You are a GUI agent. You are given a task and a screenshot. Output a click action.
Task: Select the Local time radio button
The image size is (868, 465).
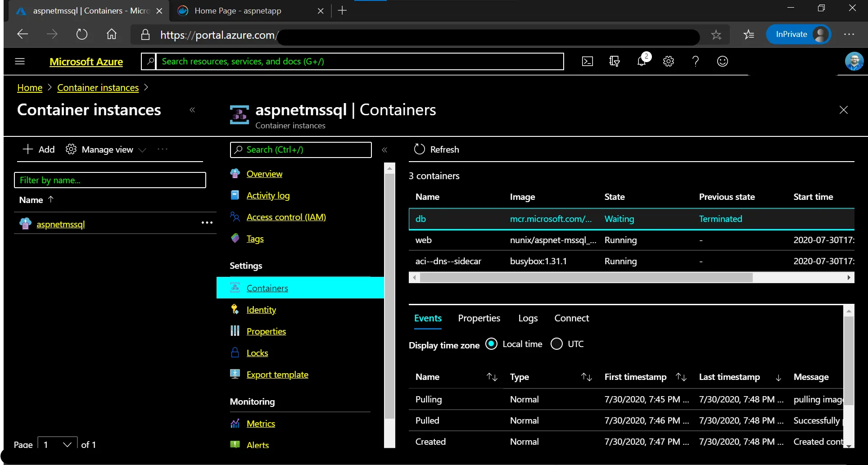[492, 344]
